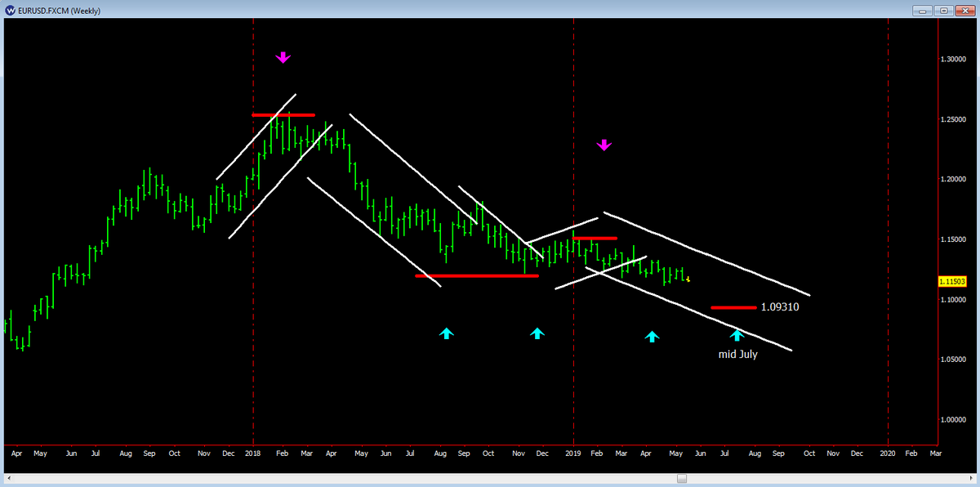The image size is (980, 487).
Task: Click the chart window application icon
Action: pos(8,9)
